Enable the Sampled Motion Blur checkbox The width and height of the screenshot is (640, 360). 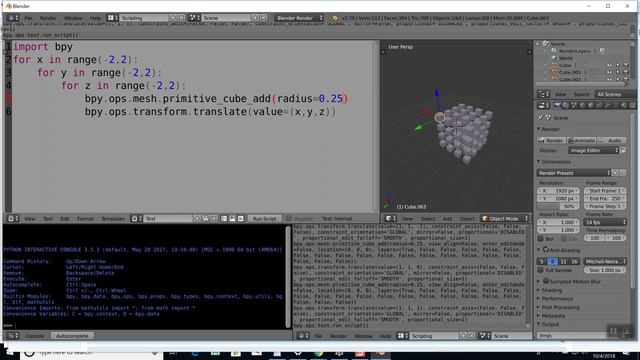546,281
